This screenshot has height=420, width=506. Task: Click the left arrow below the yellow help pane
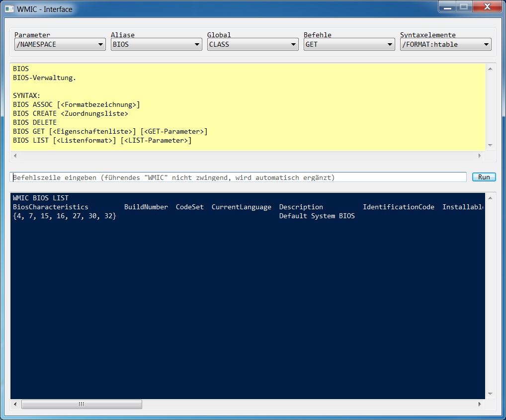pyautogui.click(x=15, y=156)
